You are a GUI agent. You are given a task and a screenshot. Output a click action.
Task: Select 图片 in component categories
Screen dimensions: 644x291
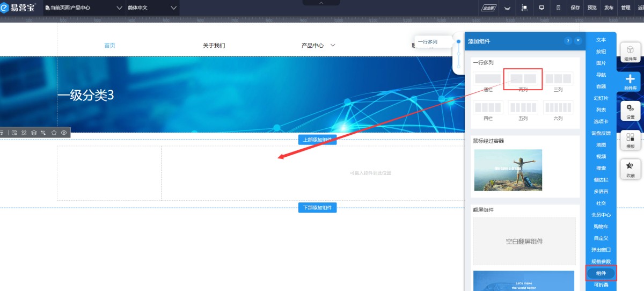point(601,63)
